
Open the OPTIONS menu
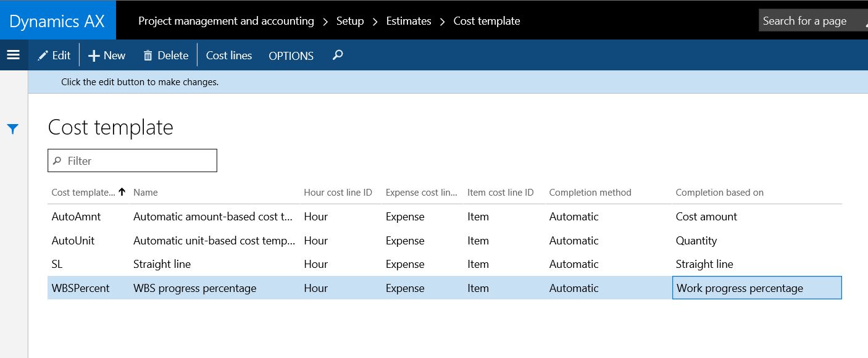point(290,56)
